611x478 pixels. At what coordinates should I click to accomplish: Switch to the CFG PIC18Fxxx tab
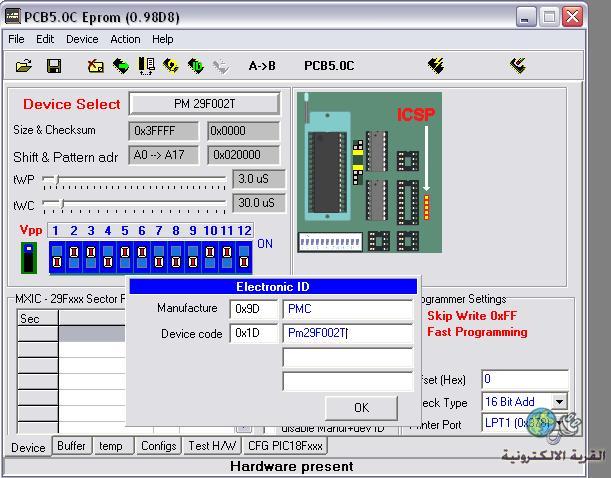coord(285,446)
